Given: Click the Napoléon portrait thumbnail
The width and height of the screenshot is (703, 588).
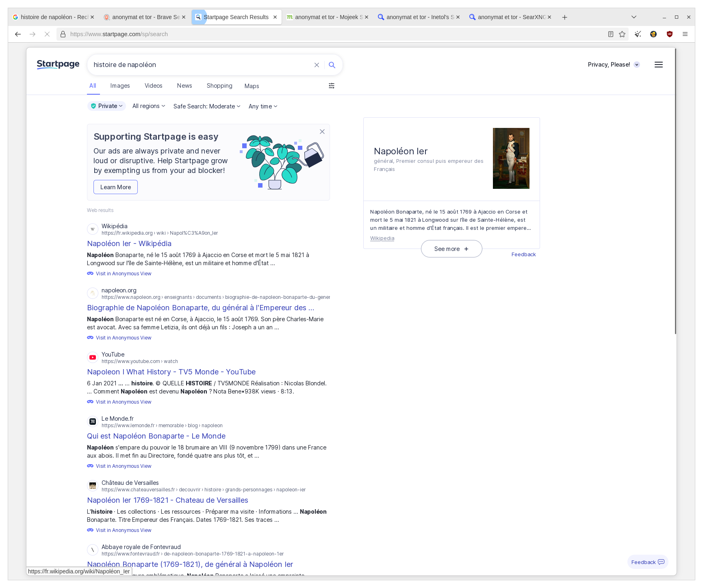Looking at the screenshot, I should pos(511,158).
